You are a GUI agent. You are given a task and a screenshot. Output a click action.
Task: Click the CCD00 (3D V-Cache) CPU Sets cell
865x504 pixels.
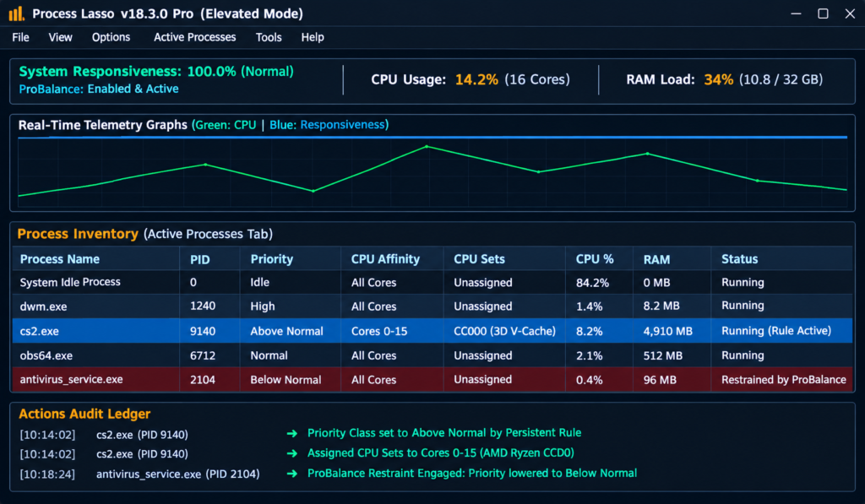pyautogui.click(x=504, y=331)
